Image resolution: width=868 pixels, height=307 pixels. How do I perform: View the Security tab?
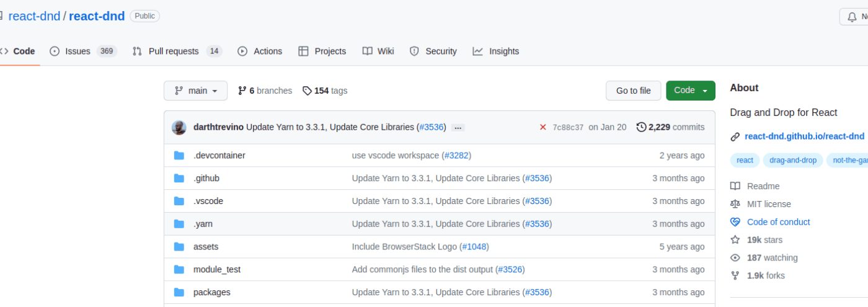coord(433,51)
